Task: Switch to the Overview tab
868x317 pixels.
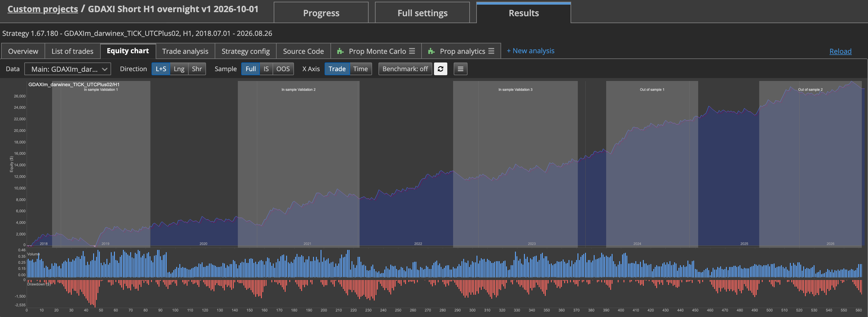Action: [23, 51]
